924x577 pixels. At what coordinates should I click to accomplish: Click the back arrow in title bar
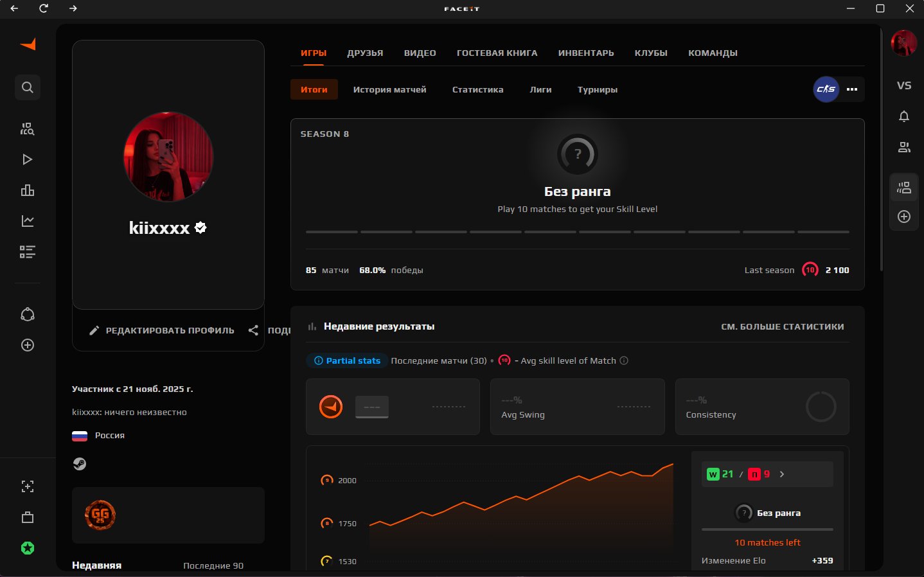tap(14, 8)
